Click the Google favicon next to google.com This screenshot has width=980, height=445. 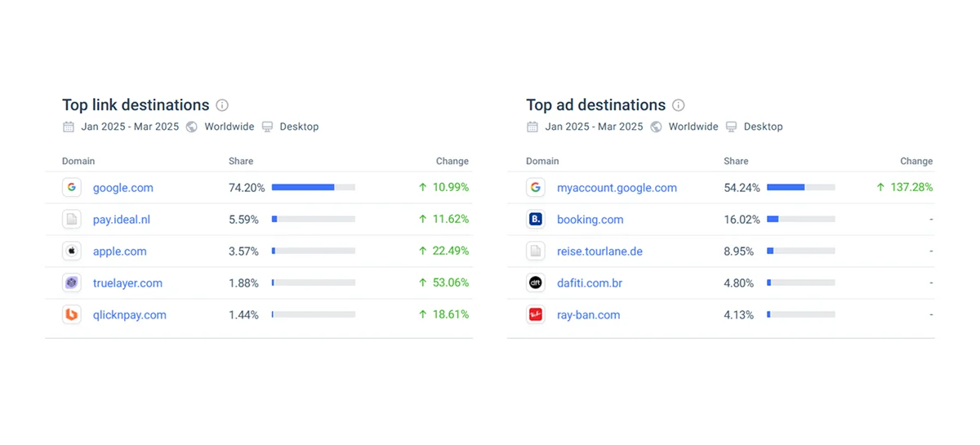[x=72, y=188]
